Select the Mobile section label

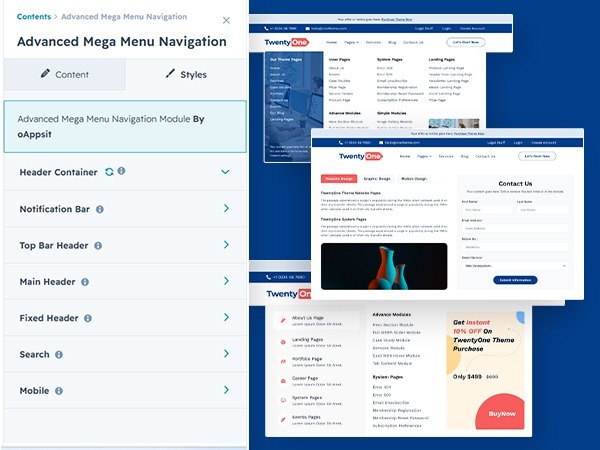34,391
